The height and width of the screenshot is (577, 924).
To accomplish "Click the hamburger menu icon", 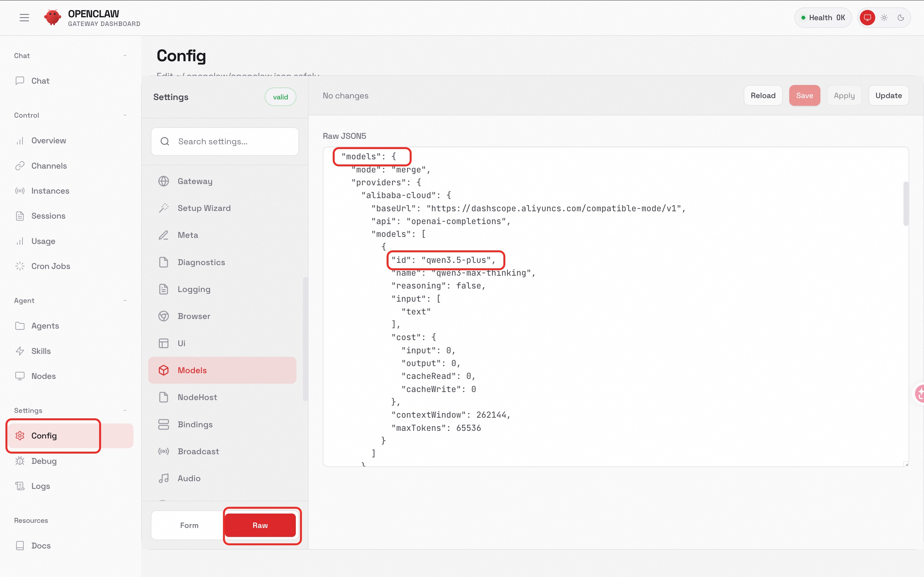I will coord(24,18).
